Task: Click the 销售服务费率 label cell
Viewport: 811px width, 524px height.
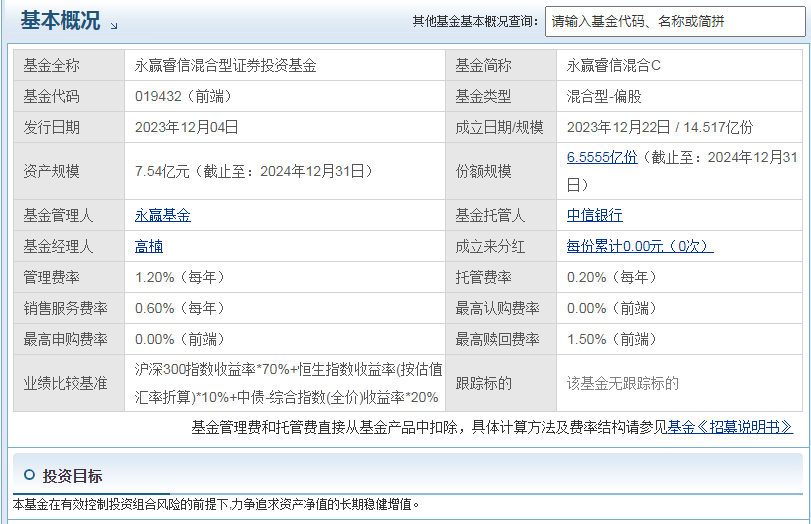Action: coord(69,308)
